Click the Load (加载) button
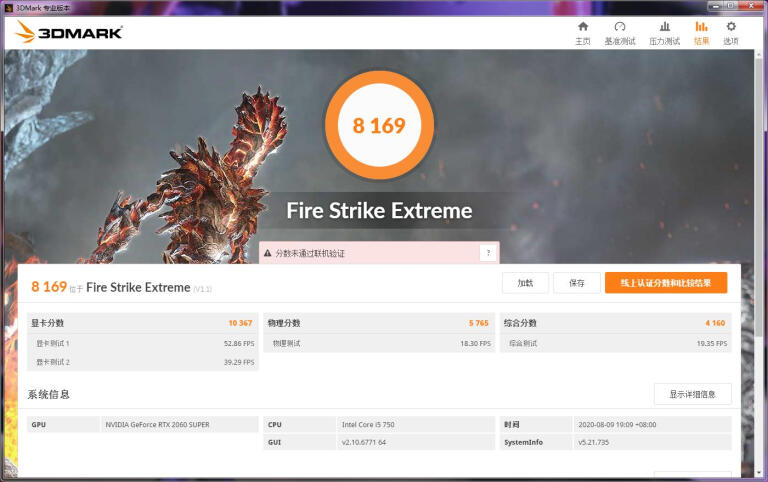Screen dimensions: 768x482 [525, 283]
